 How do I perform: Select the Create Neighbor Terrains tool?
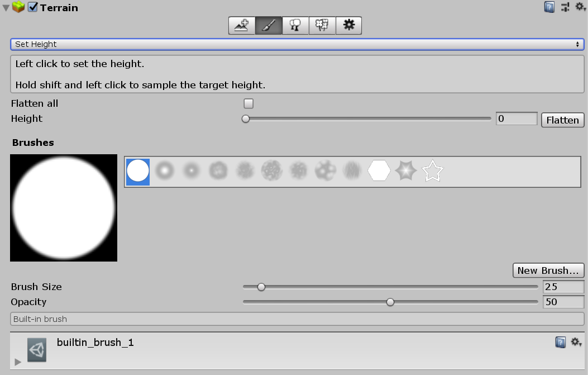[x=241, y=26]
